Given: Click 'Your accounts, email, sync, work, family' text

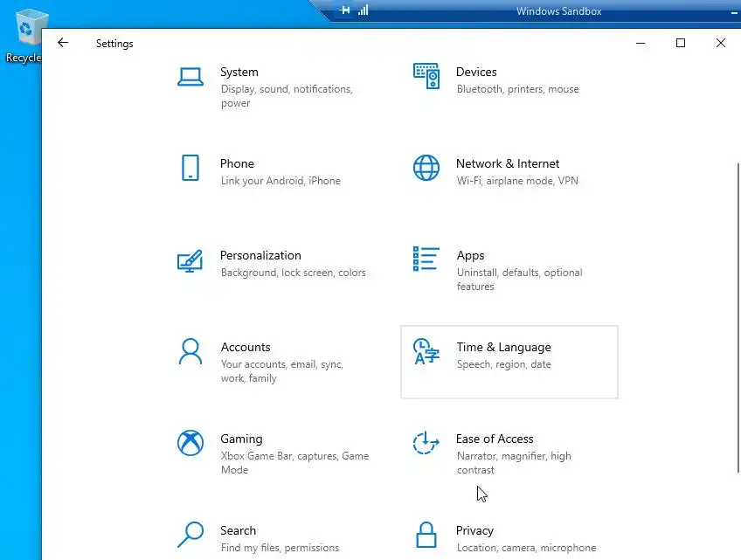Looking at the screenshot, I should tap(281, 371).
